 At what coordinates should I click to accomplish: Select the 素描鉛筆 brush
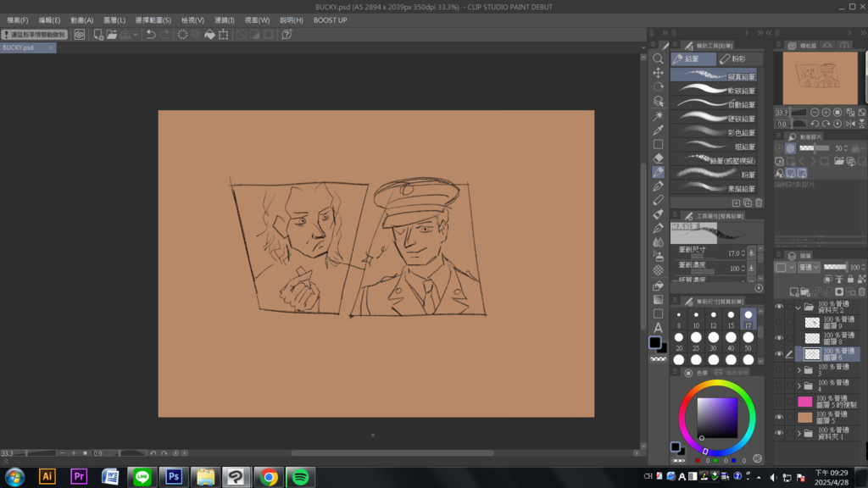tap(714, 189)
